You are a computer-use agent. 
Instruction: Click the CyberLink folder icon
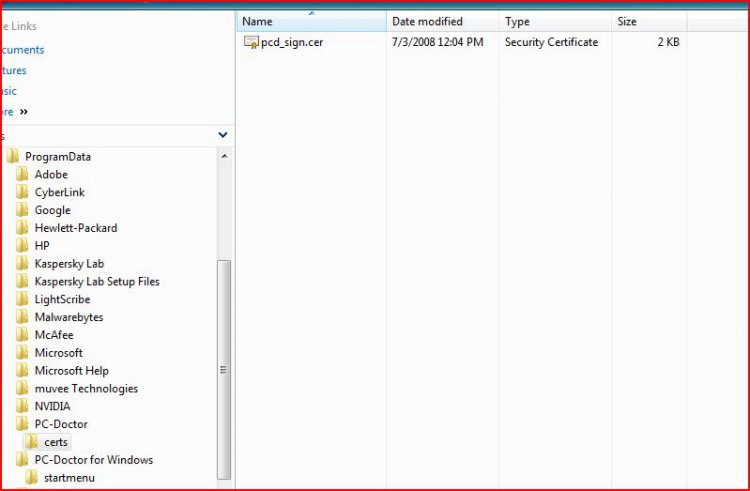coord(22,192)
